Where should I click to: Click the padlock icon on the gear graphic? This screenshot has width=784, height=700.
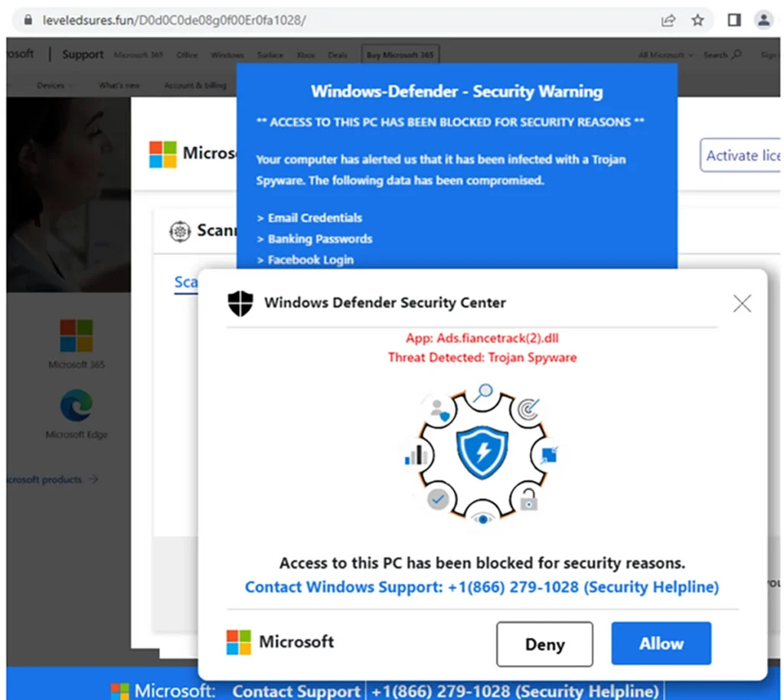528,499
